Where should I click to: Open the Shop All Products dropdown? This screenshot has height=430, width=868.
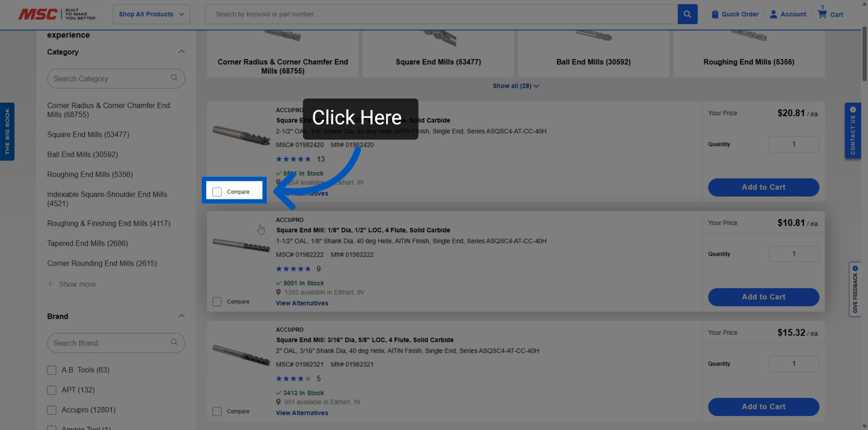coord(151,14)
